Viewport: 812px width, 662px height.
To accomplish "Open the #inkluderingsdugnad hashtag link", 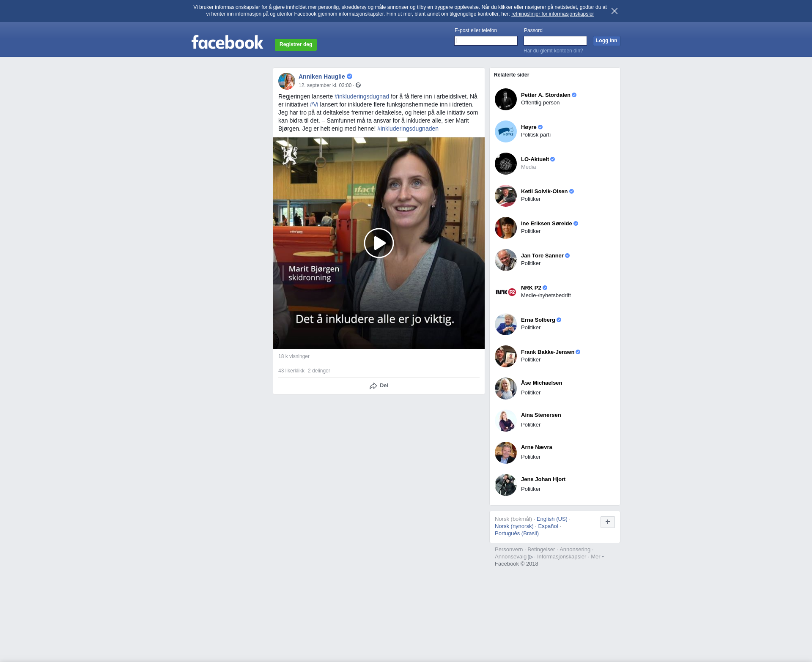I will (362, 96).
